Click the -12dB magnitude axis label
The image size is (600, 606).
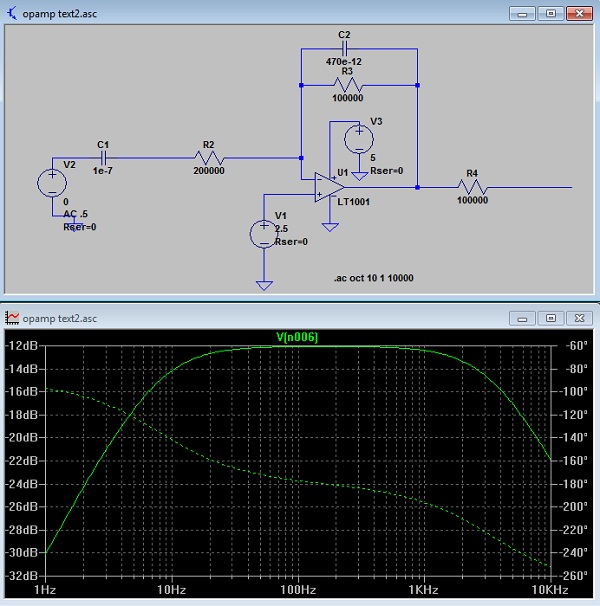[23, 346]
